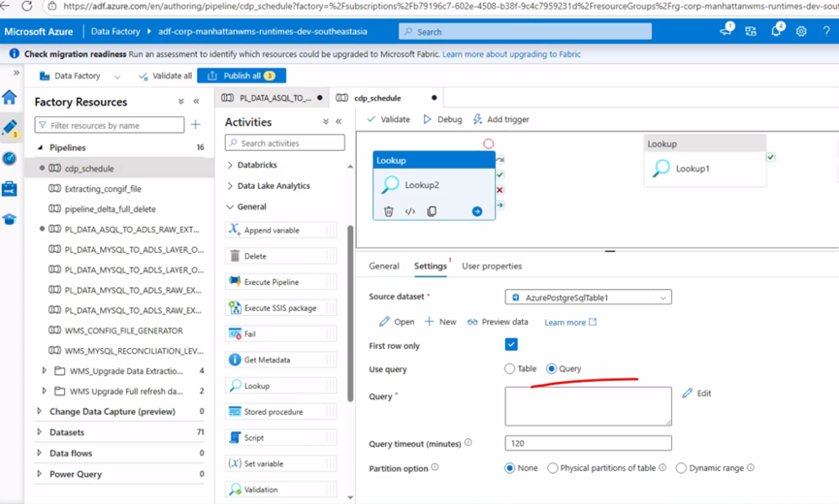
Task: Open the Home icon in left sidebar
Action: [10, 97]
